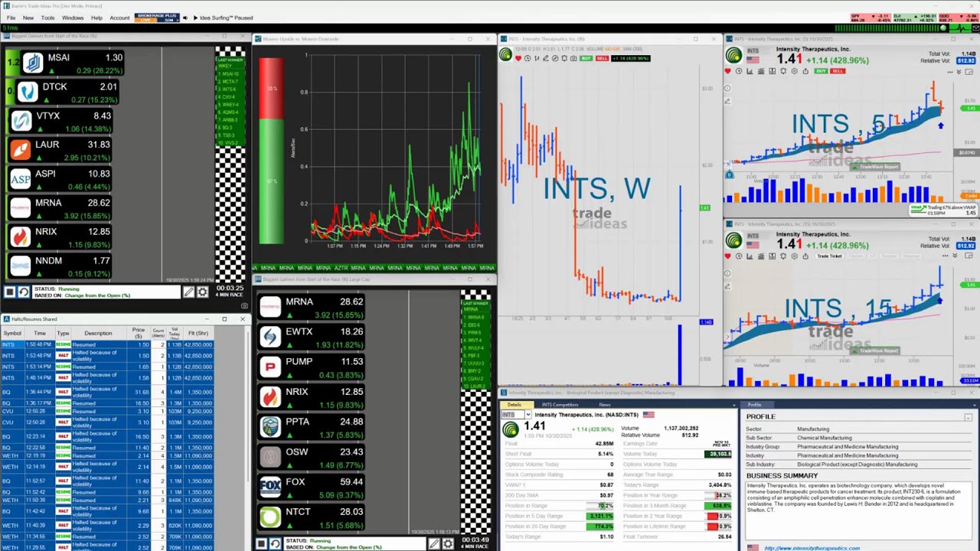Select the PUMP logo in Large Cap race

tap(270, 367)
